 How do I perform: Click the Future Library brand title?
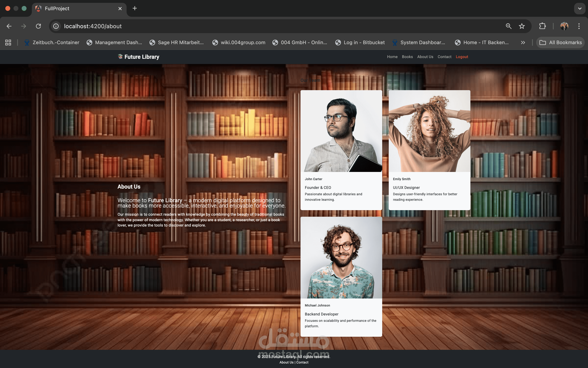point(142,57)
